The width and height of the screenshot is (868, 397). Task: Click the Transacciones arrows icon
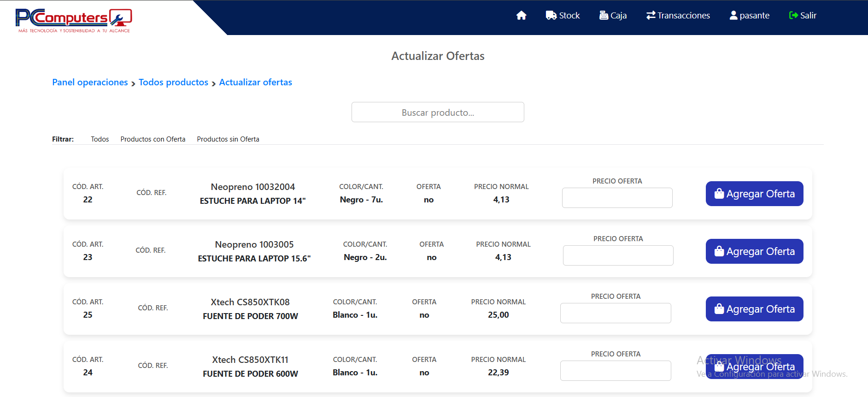coord(651,16)
